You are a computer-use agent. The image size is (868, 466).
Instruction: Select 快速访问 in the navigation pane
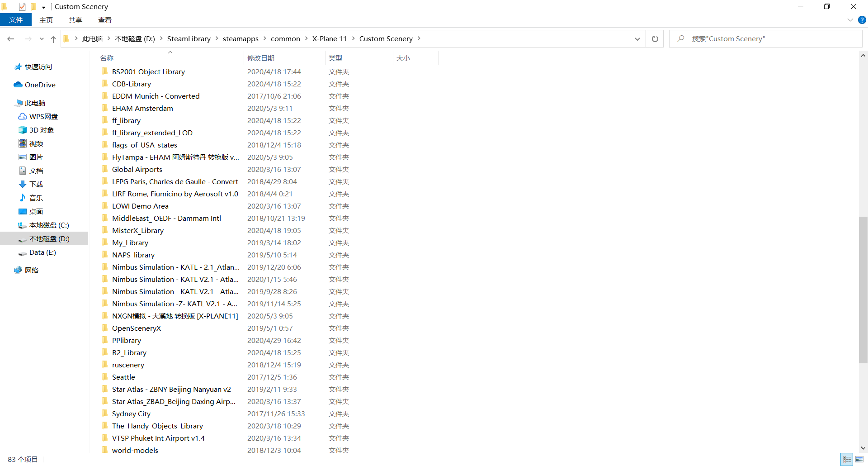click(34, 67)
